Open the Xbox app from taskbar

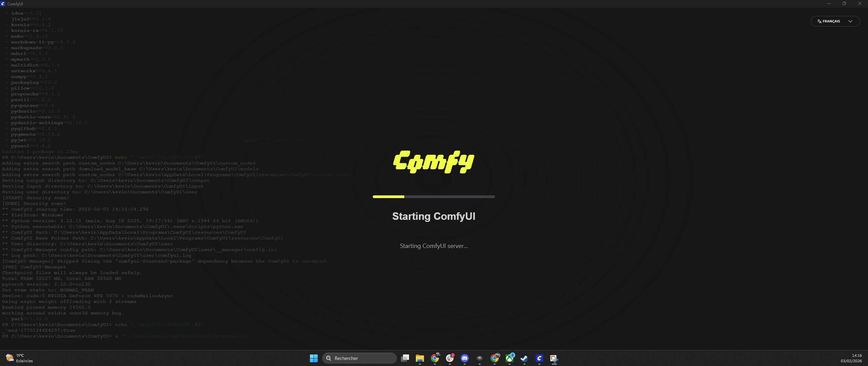[x=510, y=358]
